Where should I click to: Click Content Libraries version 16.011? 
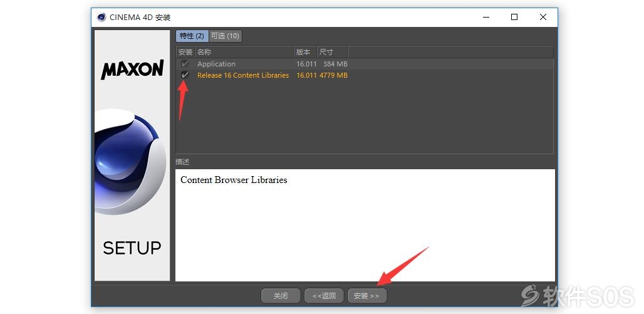coord(306,75)
